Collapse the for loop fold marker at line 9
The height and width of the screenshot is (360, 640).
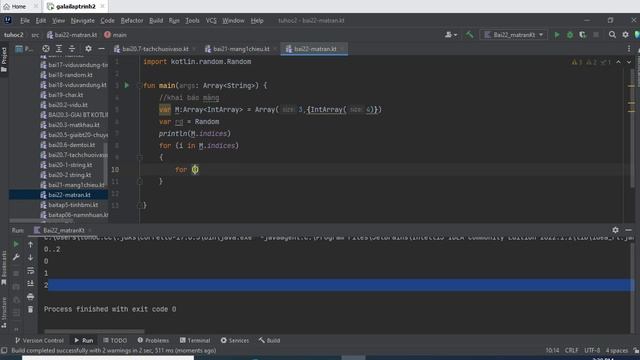140,157
